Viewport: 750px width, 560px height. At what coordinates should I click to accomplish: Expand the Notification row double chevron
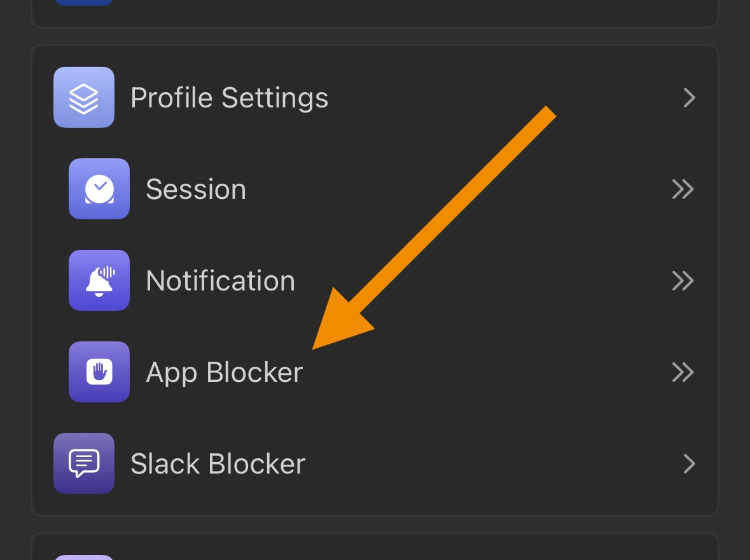click(682, 280)
